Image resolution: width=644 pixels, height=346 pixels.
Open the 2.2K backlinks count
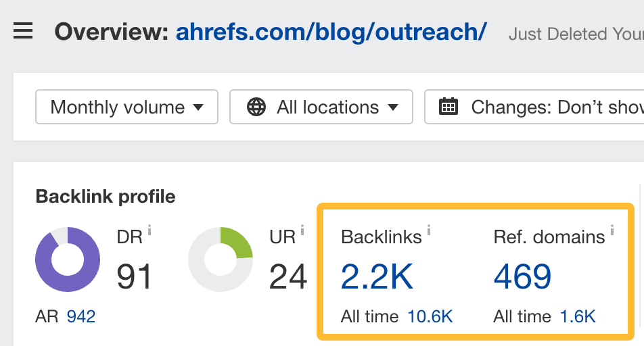tap(377, 276)
